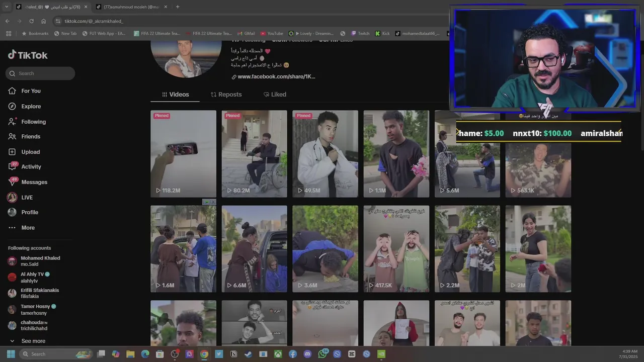This screenshot has height=362, width=644.
Task: Play the video with 6.6M views
Action: 254,249
